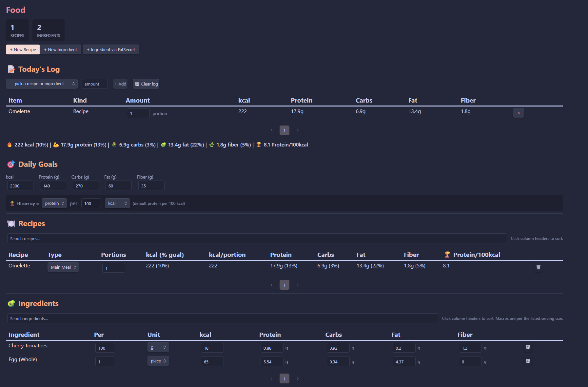
Task: Open the Efficiency kcal unit dropdown
Action: click(x=117, y=203)
